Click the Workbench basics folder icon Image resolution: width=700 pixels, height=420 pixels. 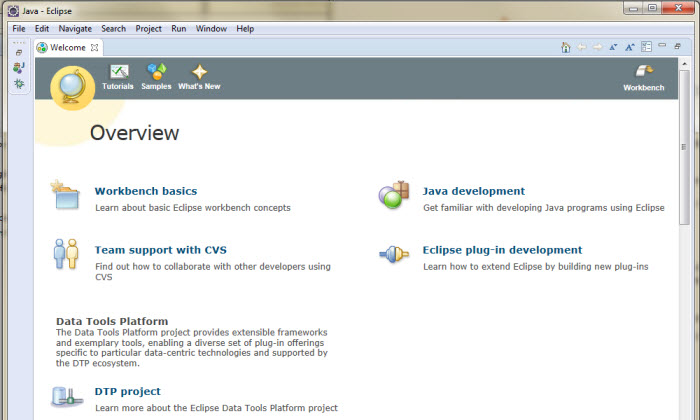click(65, 195)
